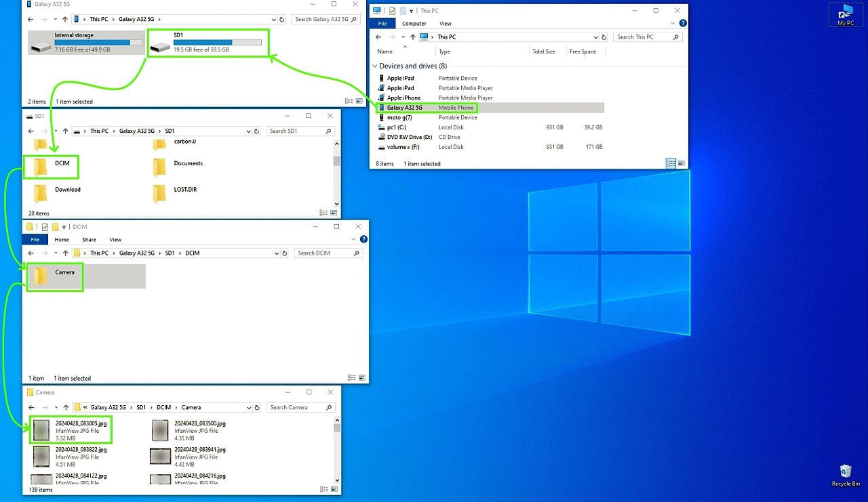Open Help in This PC window
The image size is (868, 502).
click(683, 23)
